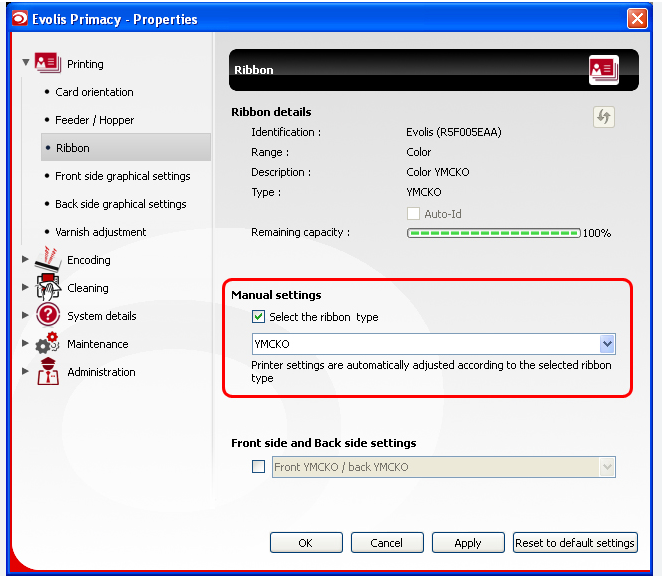Open Card orientation settings
This screenshot has height=583, width=662.
click(94, 92)
